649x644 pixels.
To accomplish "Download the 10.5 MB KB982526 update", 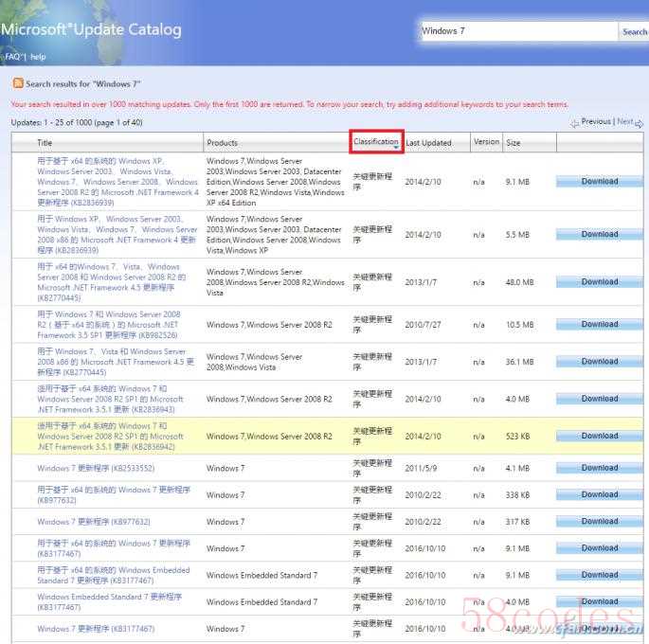I will pos(600,324).
